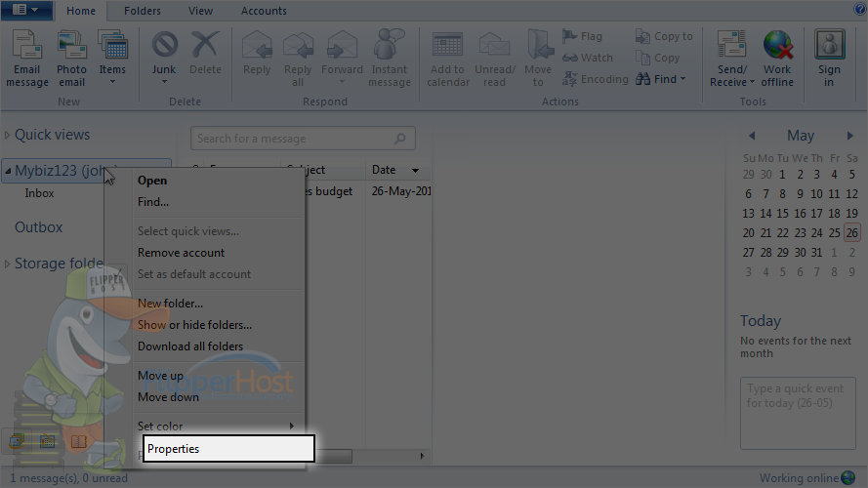This screenshot has height=488, width=868.
Task: Open the application file menu button
Action: [x=26, y=10]
